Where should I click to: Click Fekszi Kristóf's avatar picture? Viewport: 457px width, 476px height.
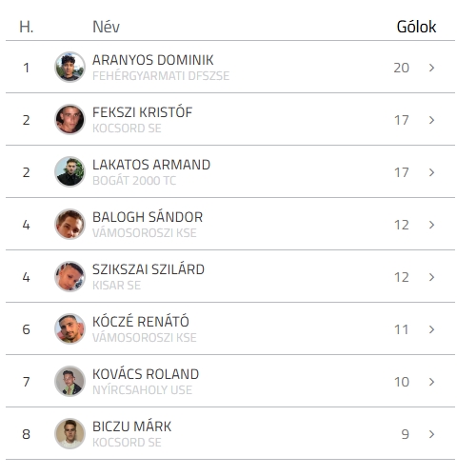pyautogui.click(x=70, y=120)
